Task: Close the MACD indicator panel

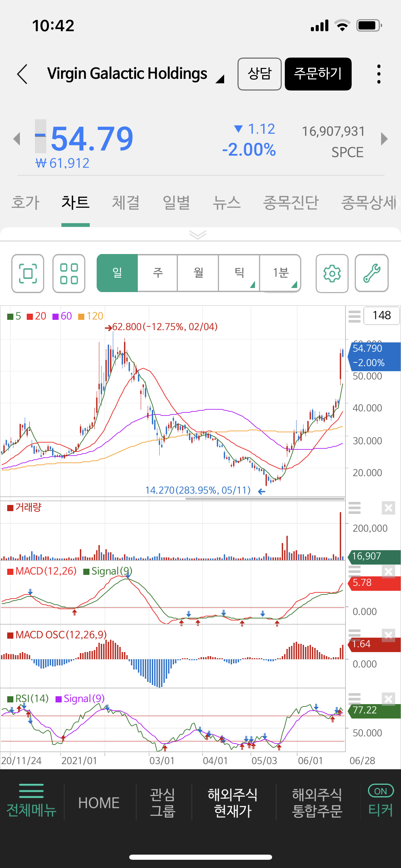Action: tap(388, 571)
